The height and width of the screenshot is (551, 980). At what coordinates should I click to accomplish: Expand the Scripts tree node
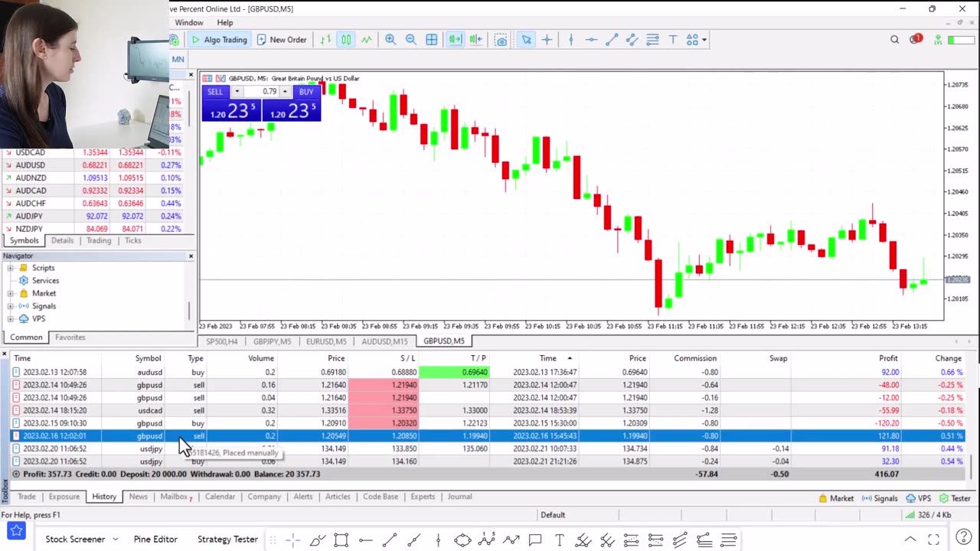tap(10, 268)
